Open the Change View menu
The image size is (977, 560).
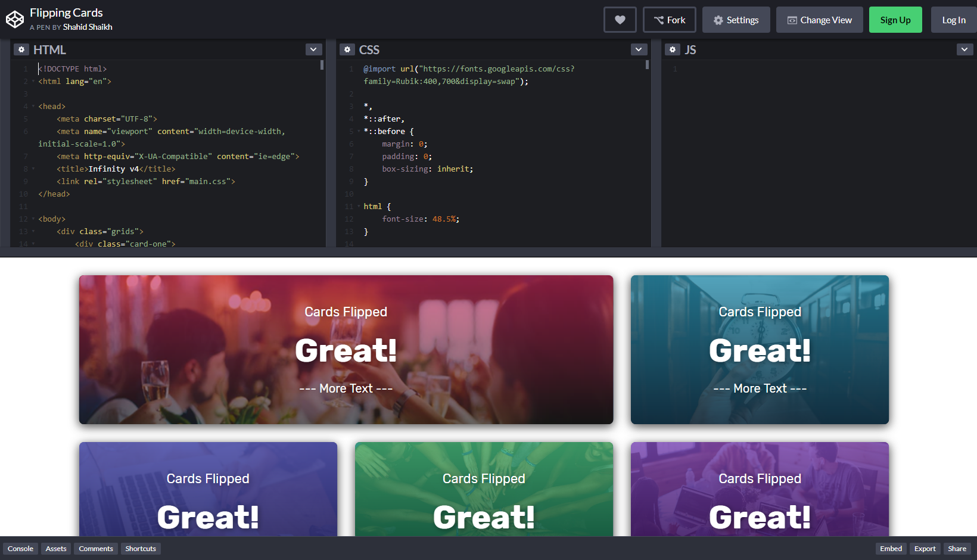click(820, 20)
